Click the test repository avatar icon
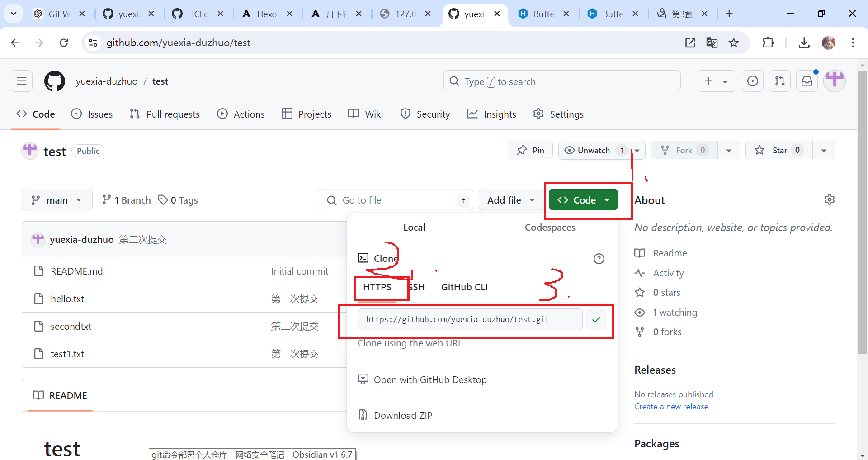Viewport: 868px width, 460px height. [x=30, y=151]
